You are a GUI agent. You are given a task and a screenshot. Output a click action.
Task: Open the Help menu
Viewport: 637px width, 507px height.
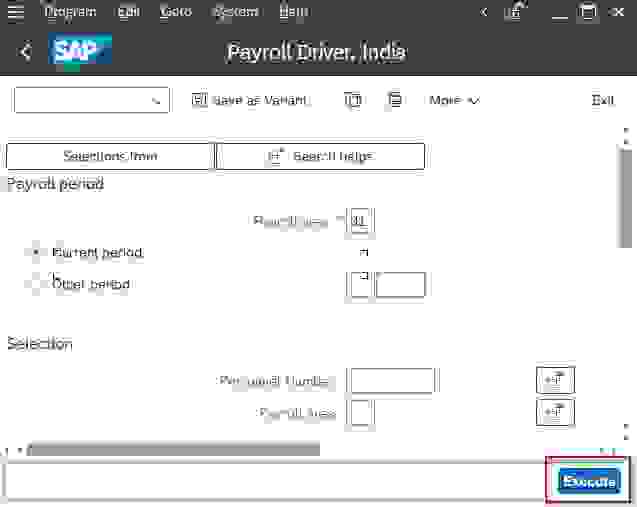[294, 12]
